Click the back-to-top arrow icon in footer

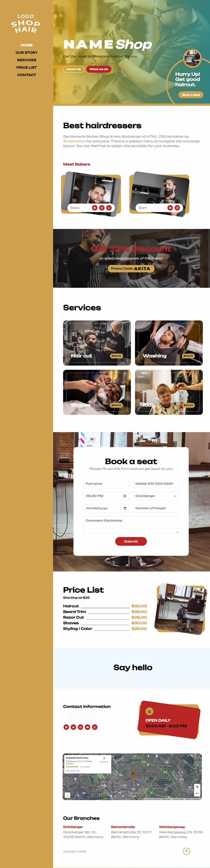point(186,851)
